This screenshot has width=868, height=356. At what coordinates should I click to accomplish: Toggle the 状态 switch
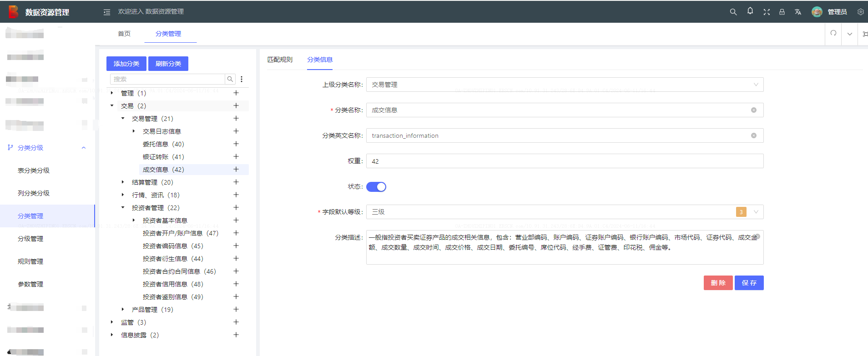[x=376, y=187]
